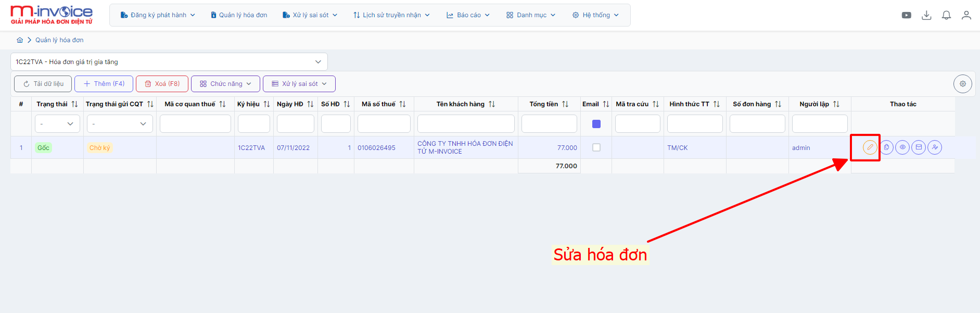Click the 77.000 amount in invoice row
Screen dimensions: 980x313
point(567,148)
